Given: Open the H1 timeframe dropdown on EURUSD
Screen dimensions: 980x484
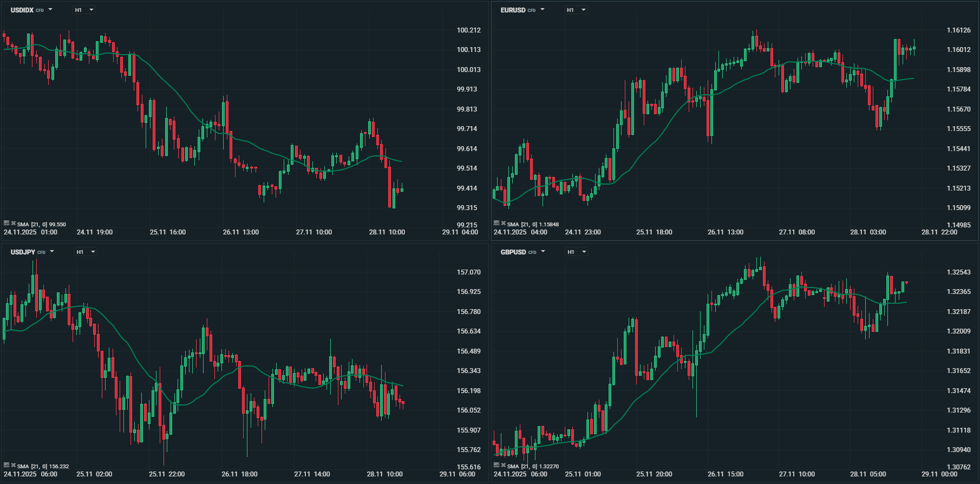Looking at the screenshot, I should click(576, 10).
